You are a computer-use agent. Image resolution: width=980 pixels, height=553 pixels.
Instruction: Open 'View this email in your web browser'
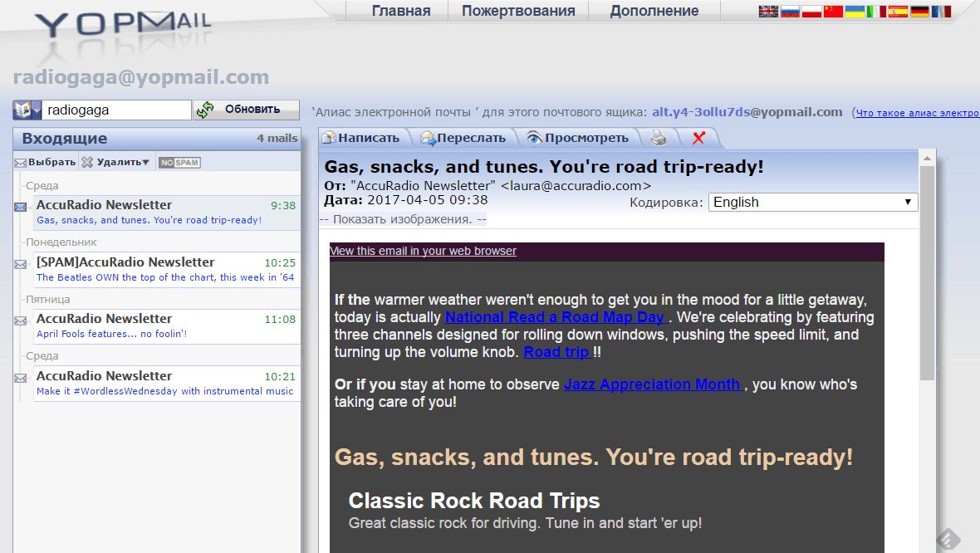coord(423,252)
